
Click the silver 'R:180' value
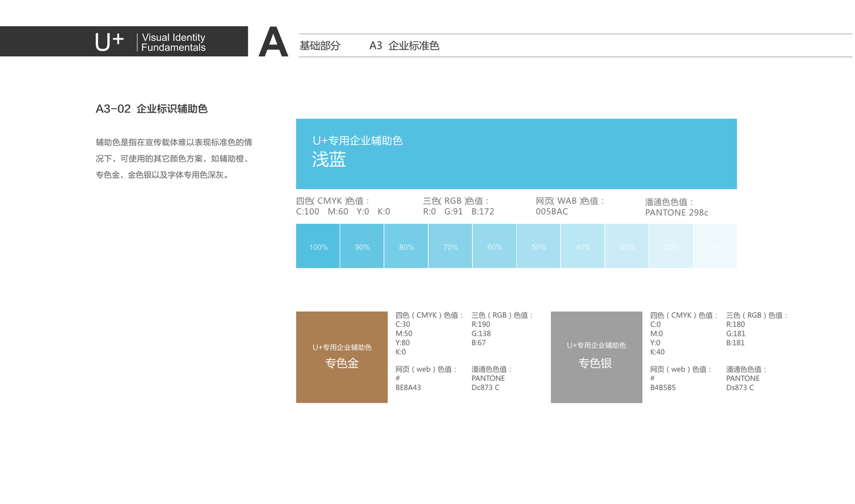(735, 325)
